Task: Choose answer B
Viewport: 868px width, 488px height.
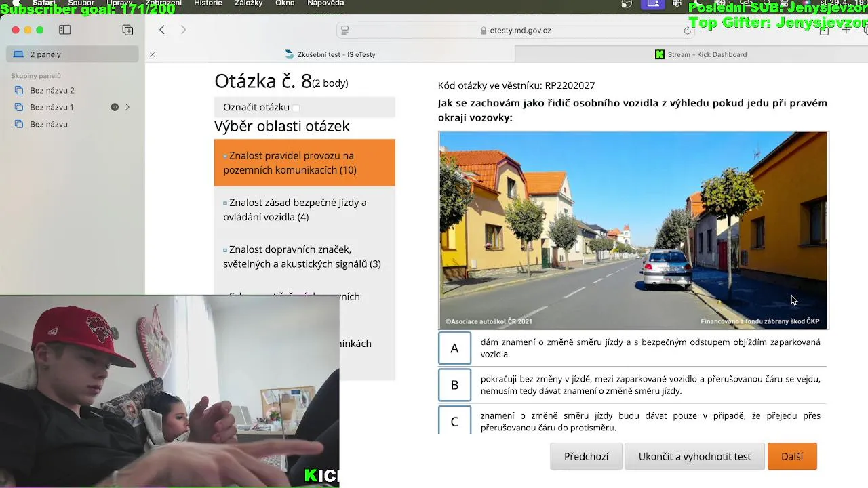Action: click(454, 385)
